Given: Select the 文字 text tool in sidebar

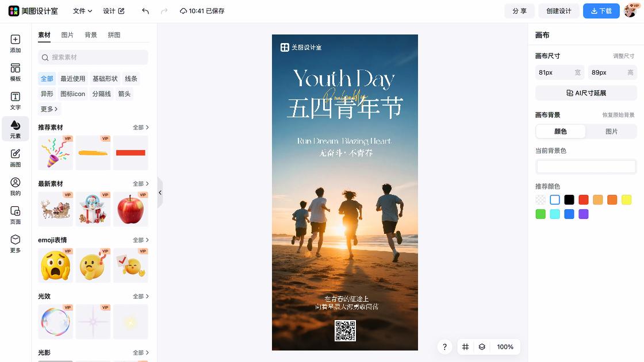Looking at the screenshot, I should pos(15,101).
